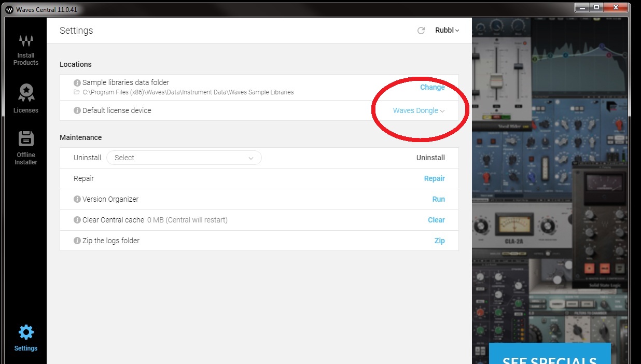This screenshot has width=641, height=364.
Task: Zip the logs folder
Action: tap(439, 241)
